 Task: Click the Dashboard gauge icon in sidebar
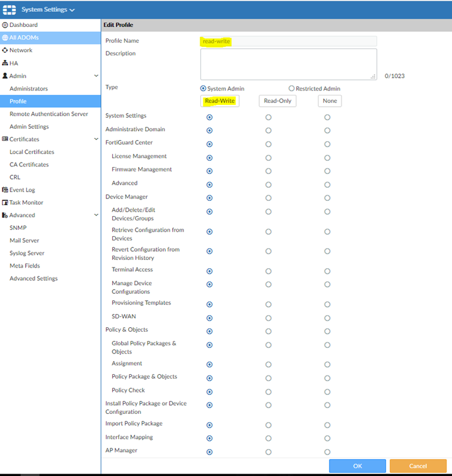coord(5,25)
